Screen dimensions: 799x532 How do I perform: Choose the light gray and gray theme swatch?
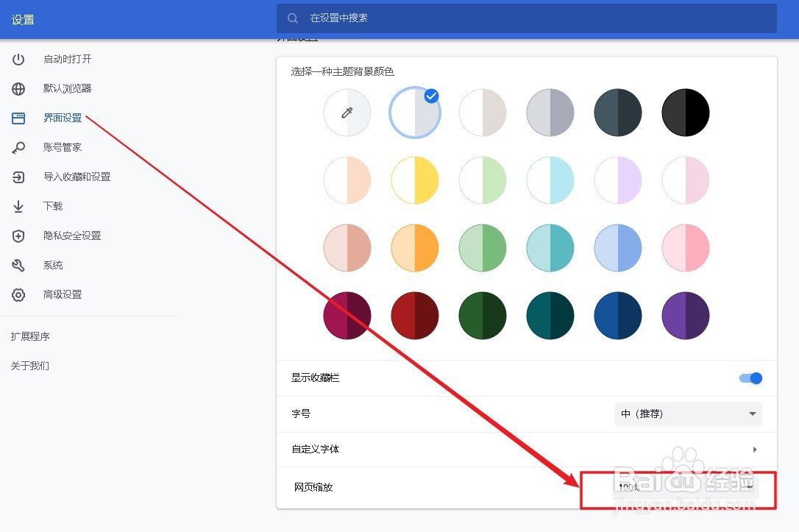coord(550,113)
